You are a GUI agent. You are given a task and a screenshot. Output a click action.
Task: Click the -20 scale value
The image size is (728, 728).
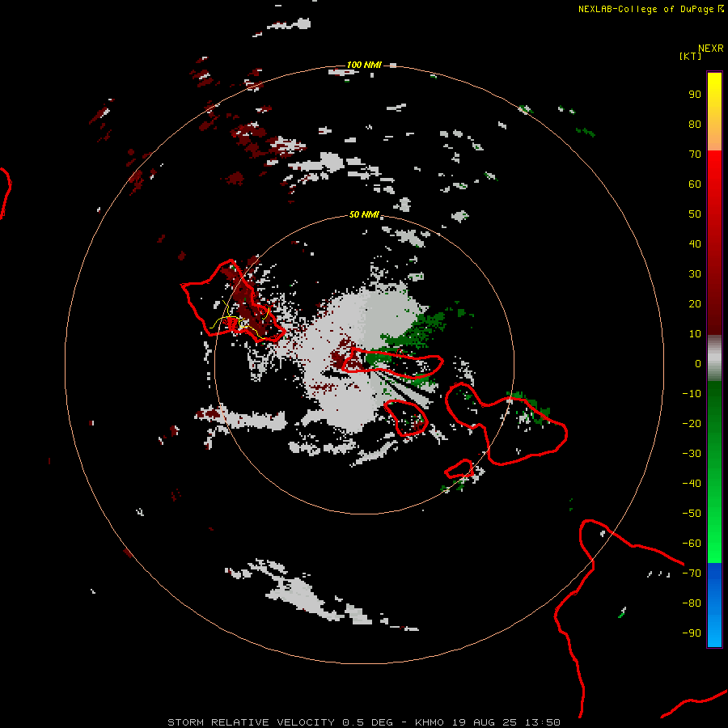tap(692, 423)
